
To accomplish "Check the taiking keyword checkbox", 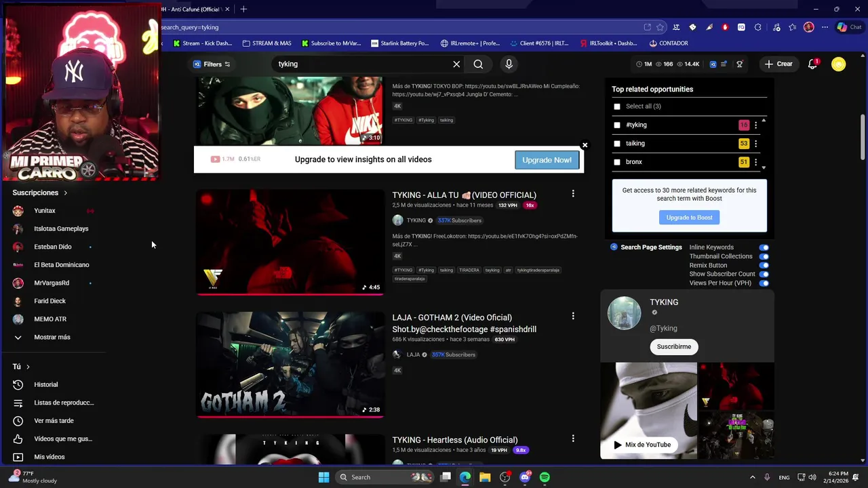I will [616, 144].
